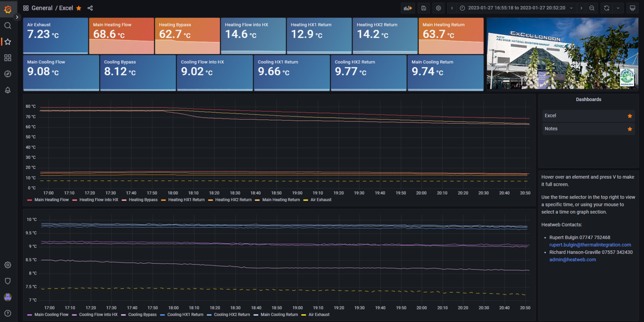Save the dashboard with disk icon
This screenshot has width=644, height=322.
(423, 8)
